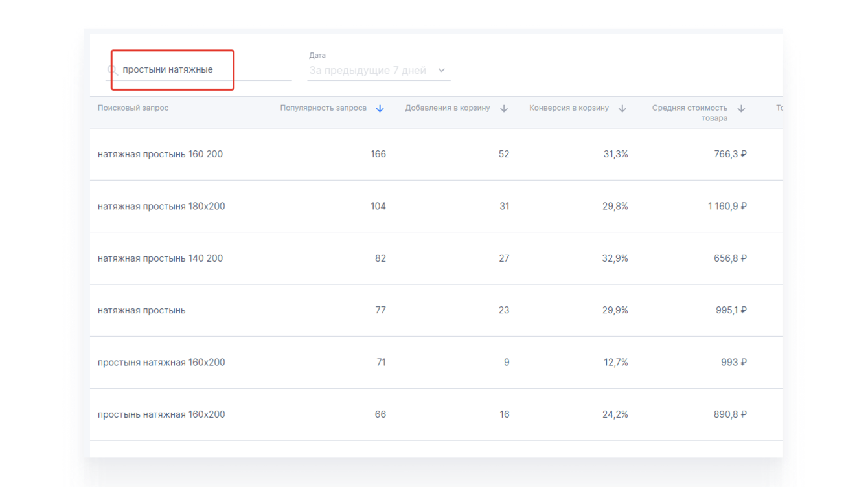Click the search magnifier icon
The image size is (868, 487).
pos(113,70)
